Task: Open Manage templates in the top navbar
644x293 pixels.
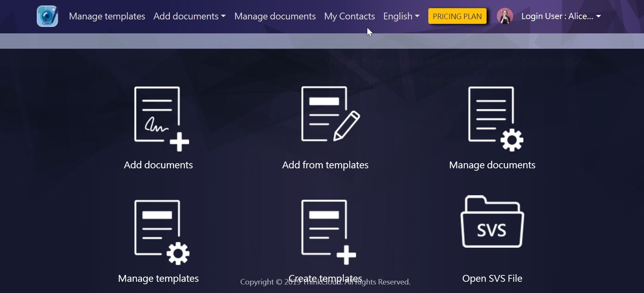Action: click(107, 16)
